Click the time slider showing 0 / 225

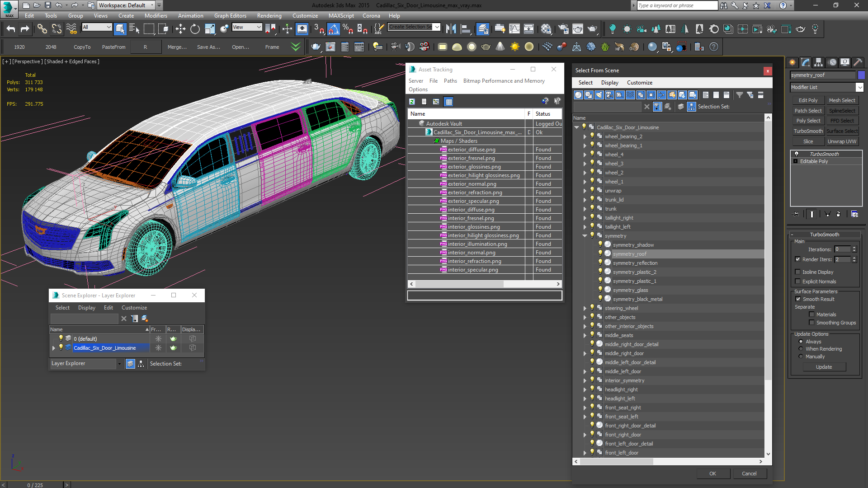click(x=35, y=485)
